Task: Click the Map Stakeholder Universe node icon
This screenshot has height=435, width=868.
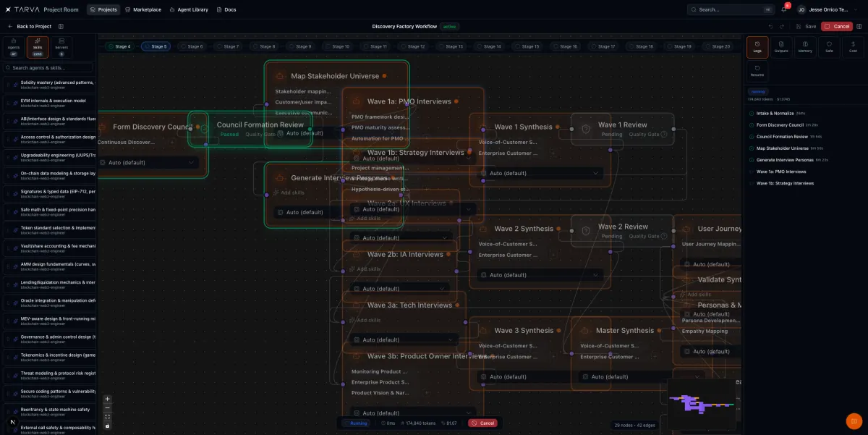Action: (279, 76)
